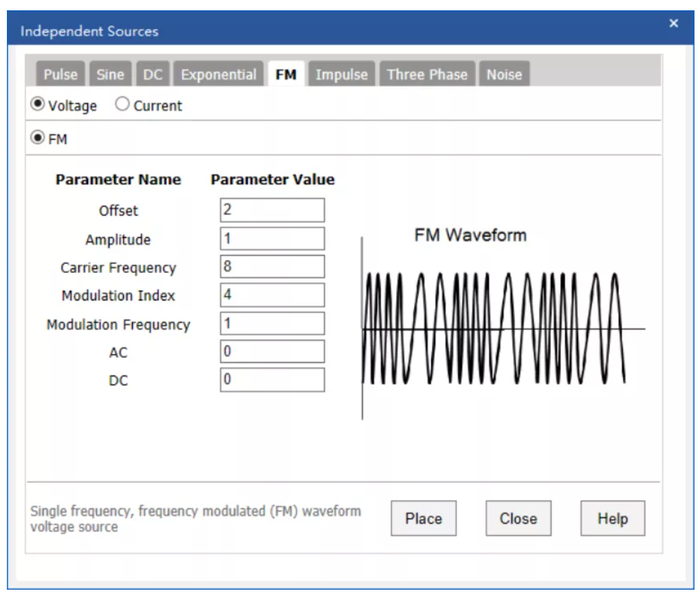Click the 'Parameter Value' column header

coord(273,179)
